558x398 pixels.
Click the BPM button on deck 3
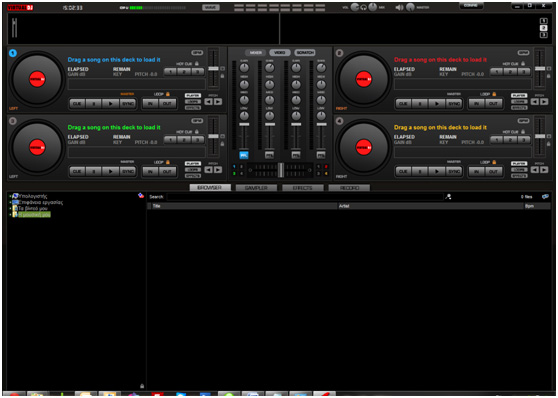pos(197,121)
